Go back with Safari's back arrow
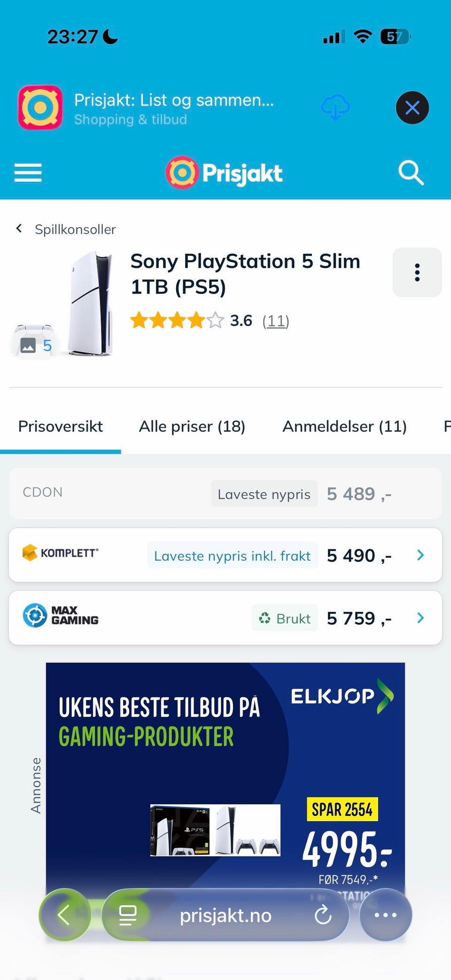 tap(65, 915)
